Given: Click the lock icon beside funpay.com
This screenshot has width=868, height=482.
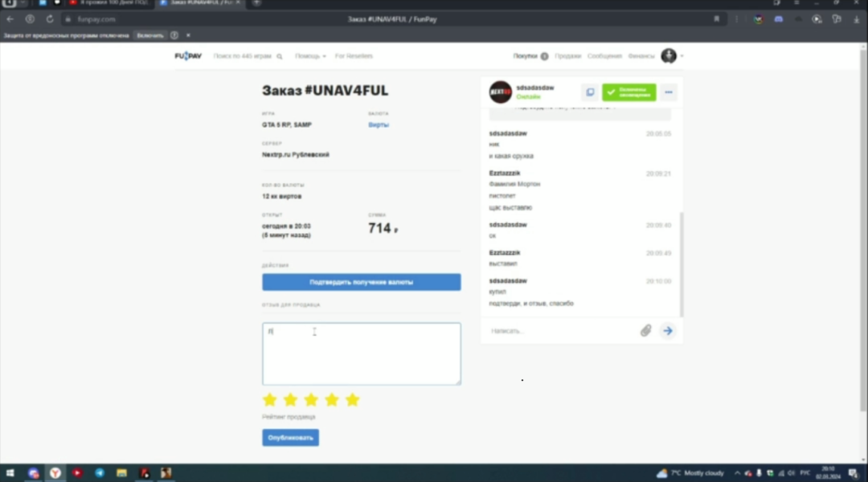Looking at the screenshot, I should pyautogui.click(x=68, y=19).
